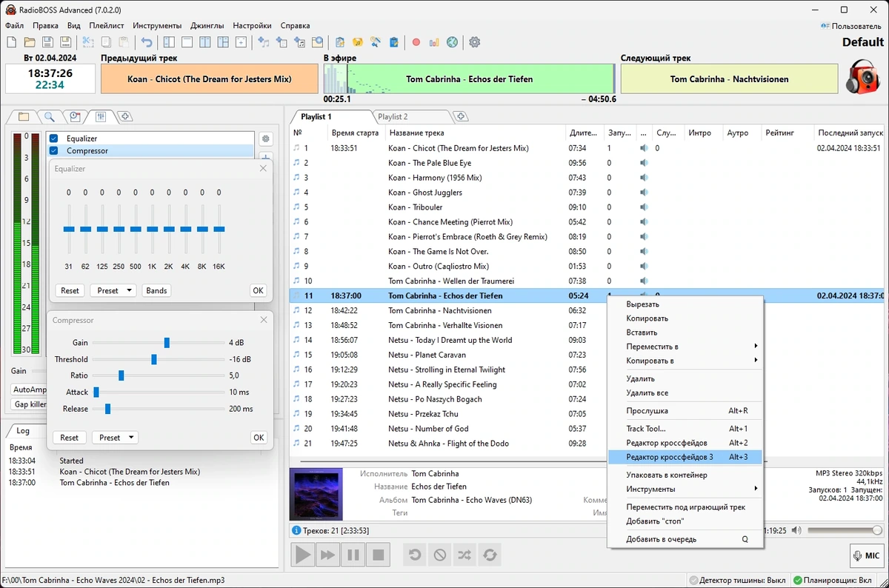Click the New playlist toolbar icon
The width and height of the screenshot is (889, 588).
pos(11,42)
